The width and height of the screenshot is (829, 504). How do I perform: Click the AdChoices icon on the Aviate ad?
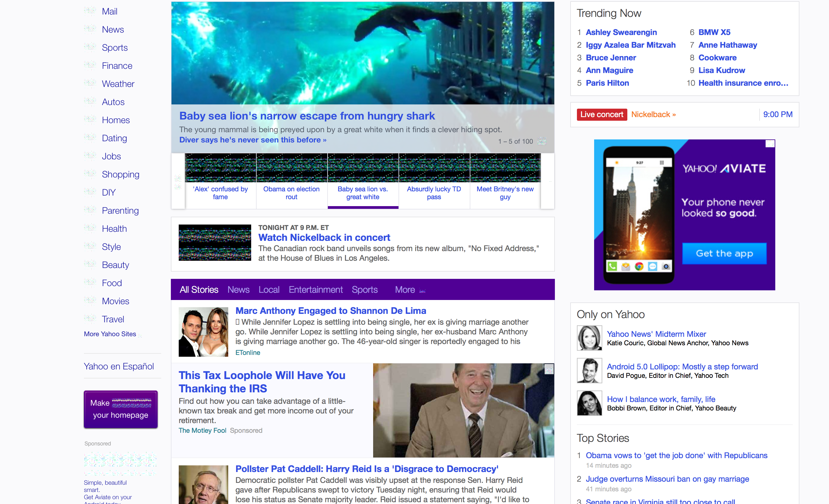coord(770,144)
